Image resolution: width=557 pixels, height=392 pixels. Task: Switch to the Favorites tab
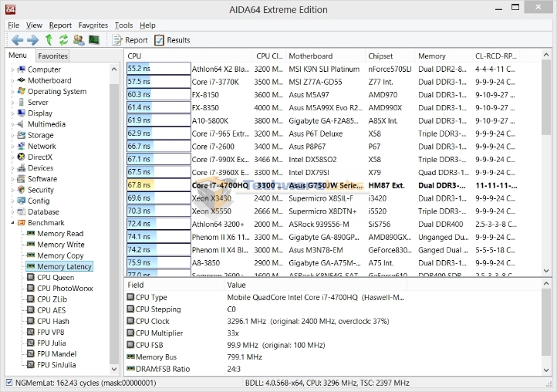(x=52, y=56)
